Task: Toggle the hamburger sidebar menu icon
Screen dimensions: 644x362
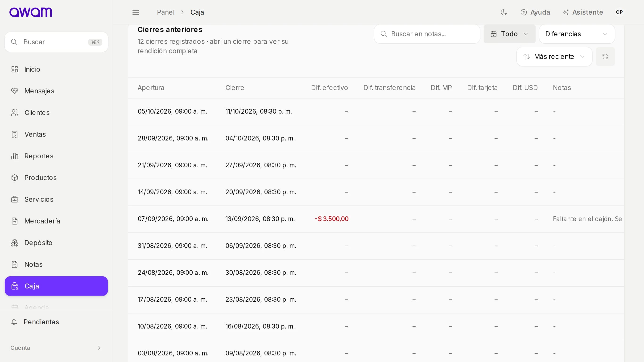Action: (x=136, y=12)
